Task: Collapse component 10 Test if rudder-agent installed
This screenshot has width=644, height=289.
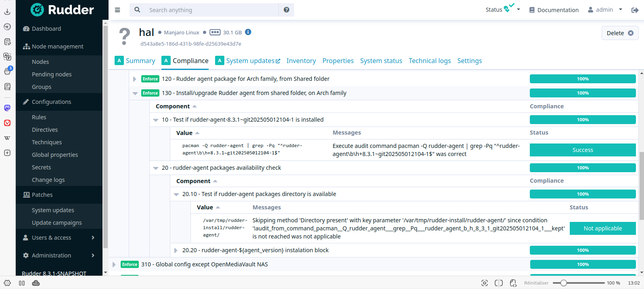Action: [x=156, y=120]
